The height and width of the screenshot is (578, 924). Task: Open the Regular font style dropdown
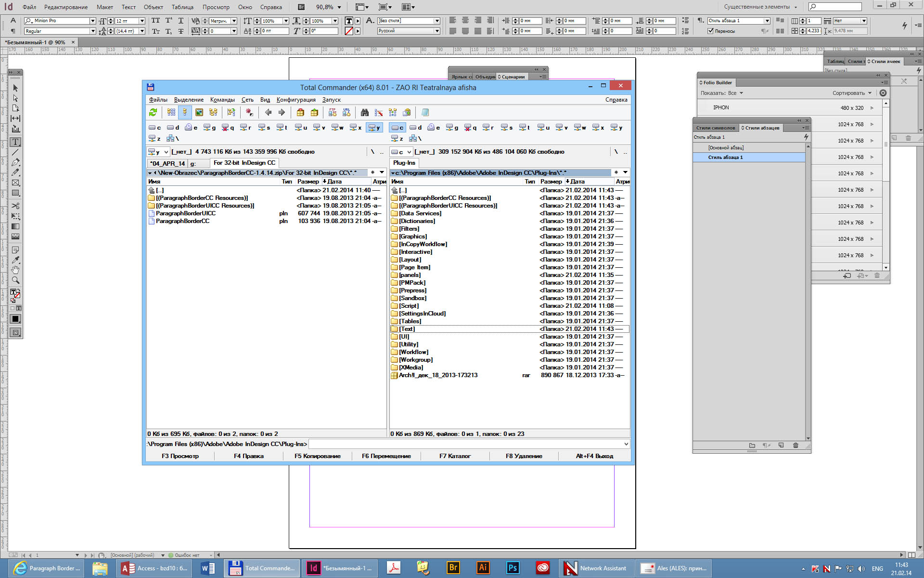pyautogui.click(x=92, y=31)
